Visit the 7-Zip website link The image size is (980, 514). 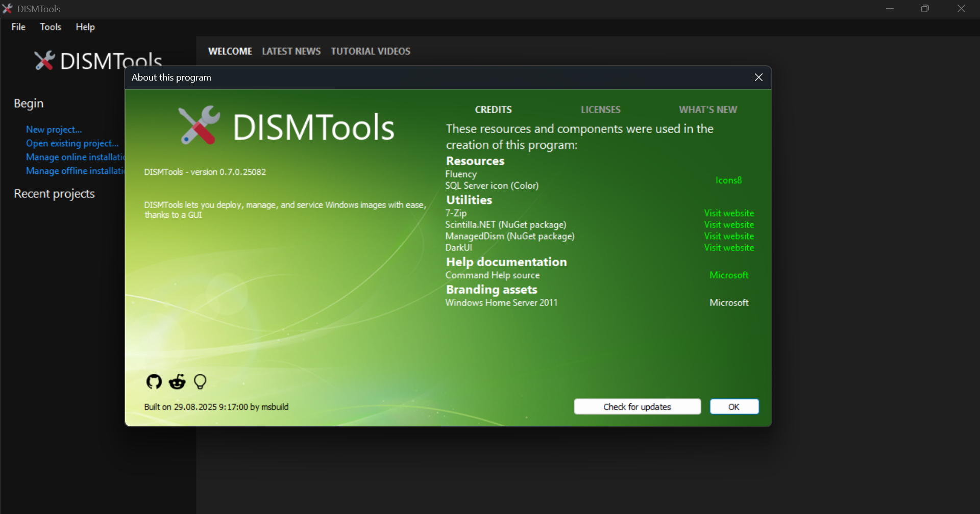click(x=729, y=213)
